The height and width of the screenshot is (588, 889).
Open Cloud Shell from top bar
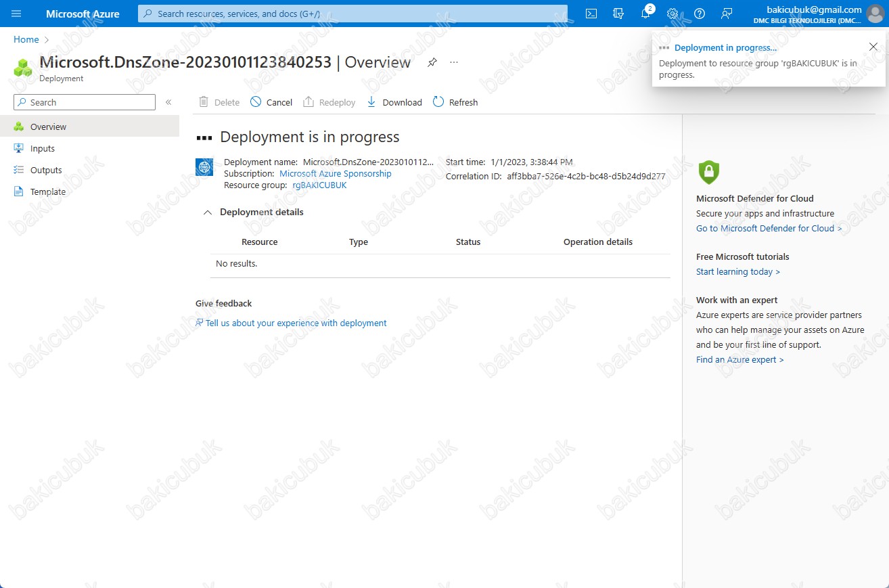tap(591, 14)
